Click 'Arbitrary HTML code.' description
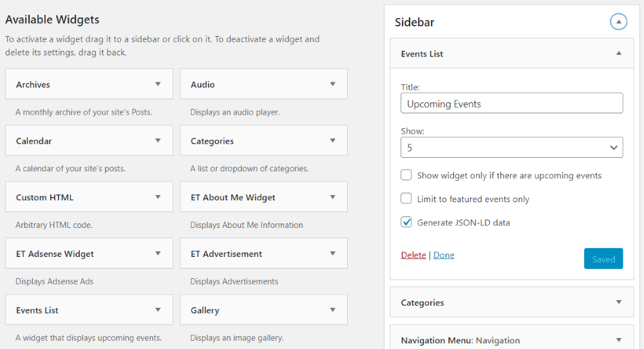 pyautogui.click(x=54, y=225)
